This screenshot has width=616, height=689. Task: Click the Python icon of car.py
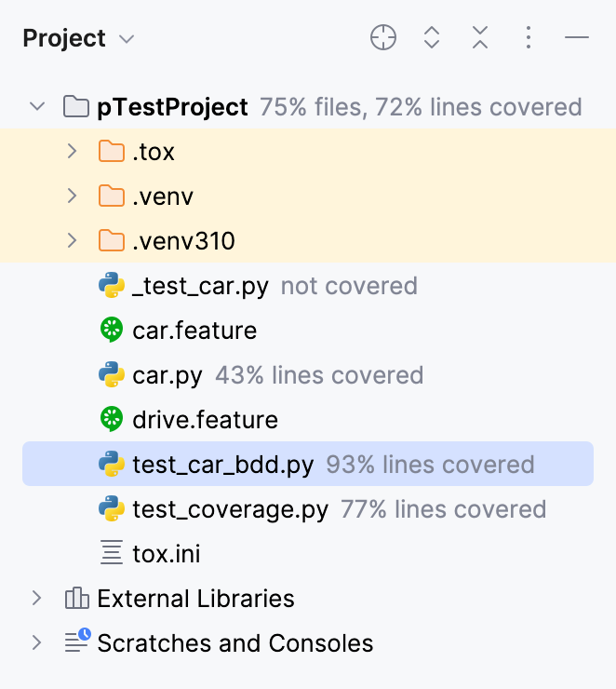pyautogui.click(x=112, y=375)
